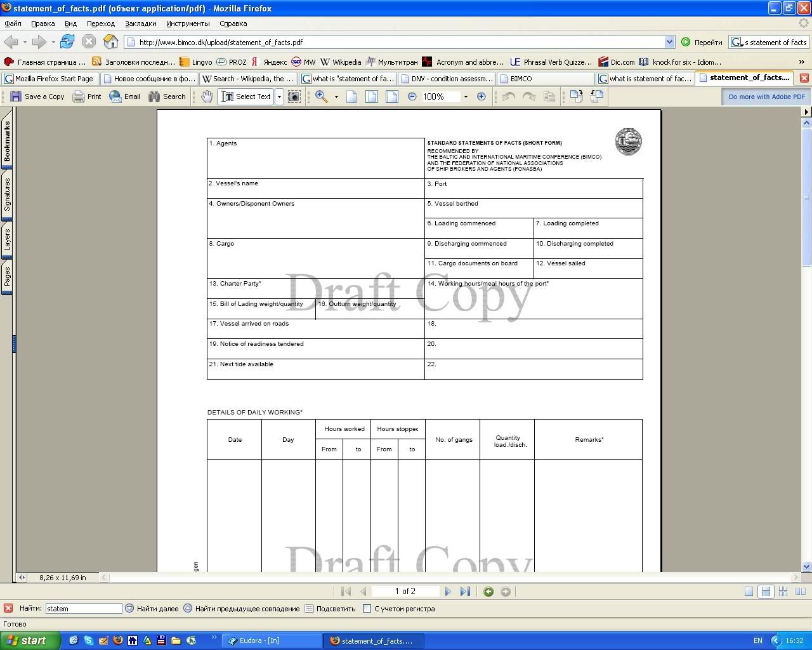This screenshot has width=812, height=650.
Task: Click the Zoom In magnifier tool
Action: coord(322,96)
